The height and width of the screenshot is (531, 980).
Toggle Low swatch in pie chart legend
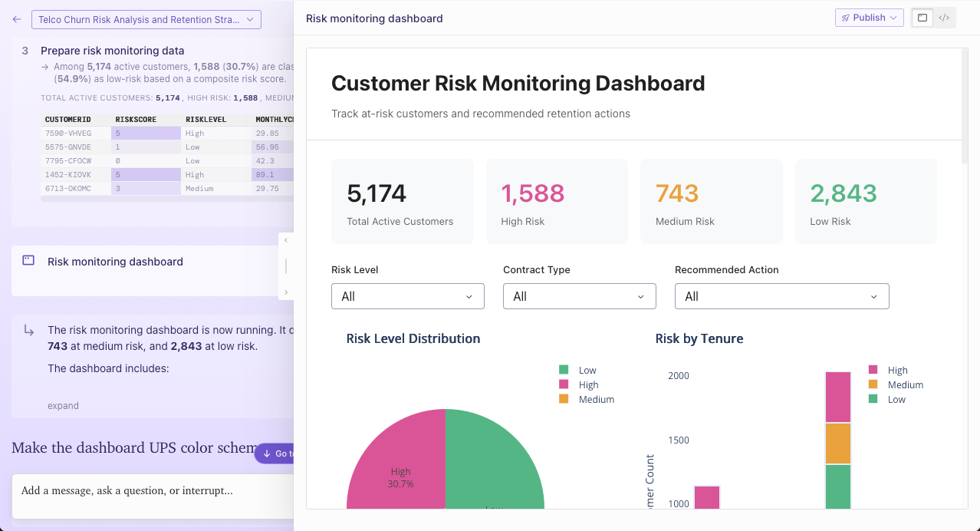point(564,370)
